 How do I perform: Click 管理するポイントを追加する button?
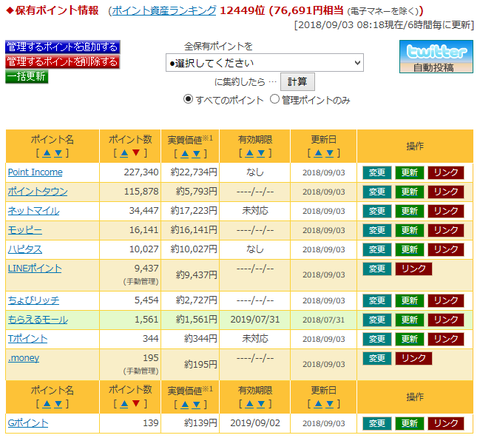point(63,47)
